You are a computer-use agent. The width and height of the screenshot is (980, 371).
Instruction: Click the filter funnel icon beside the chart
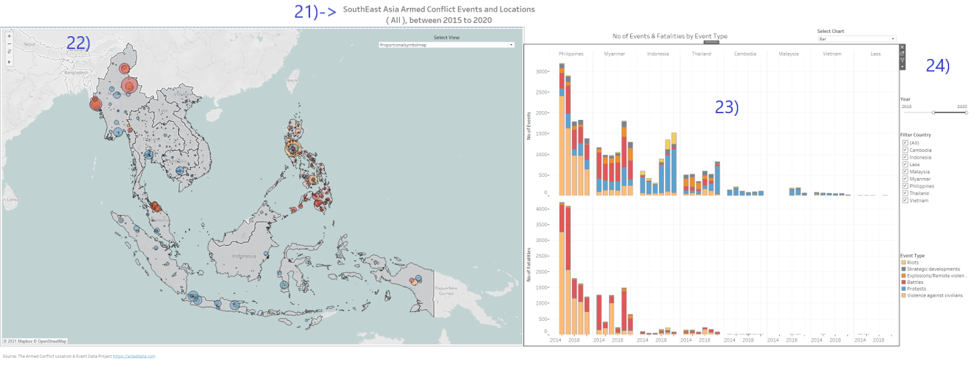tap(902, 60)
